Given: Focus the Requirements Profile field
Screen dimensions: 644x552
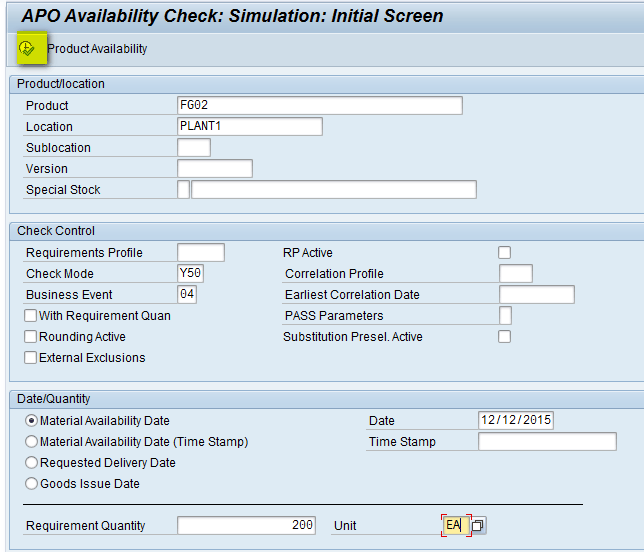Looking at the screenshot, I should 201,252.
